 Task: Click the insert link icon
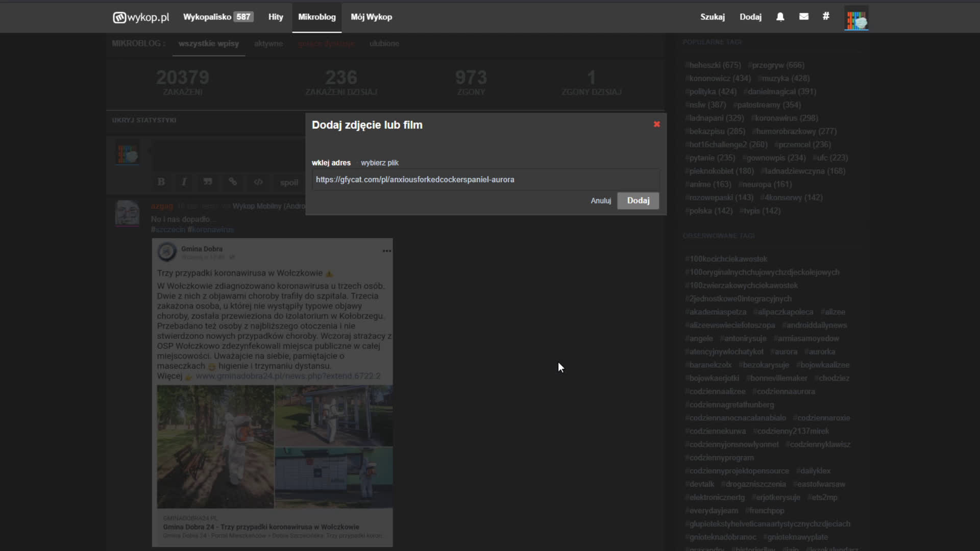233,182
